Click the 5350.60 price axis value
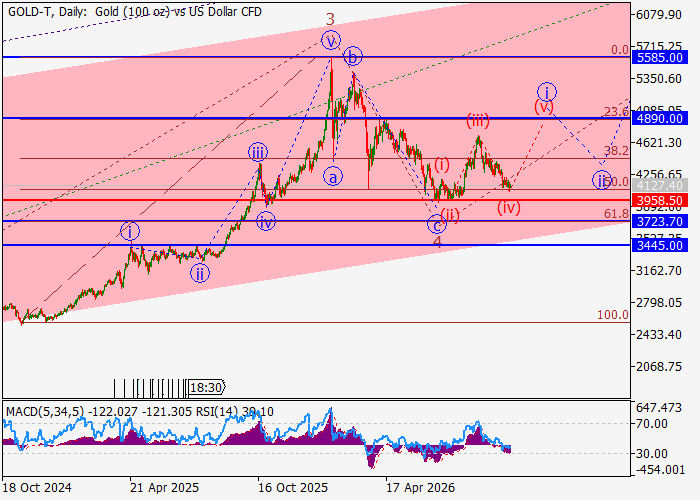 (659, 79)
